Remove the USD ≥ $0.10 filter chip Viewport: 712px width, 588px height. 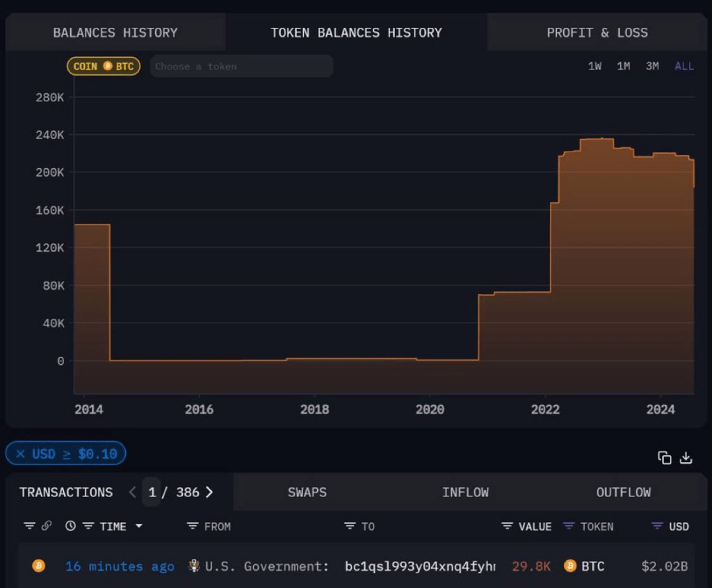21,454
